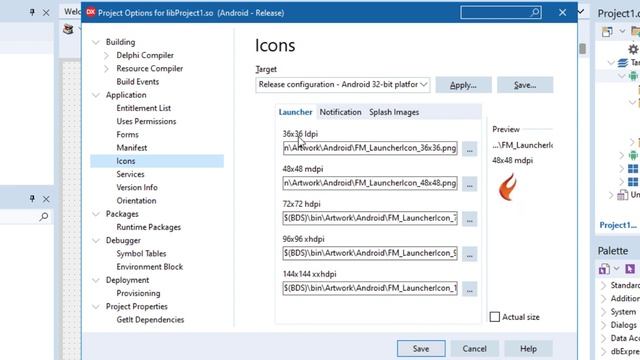Viewport: 640px width, 360px height.
Task: Select Symbol Tables option
Action: (x=141, y=253)
